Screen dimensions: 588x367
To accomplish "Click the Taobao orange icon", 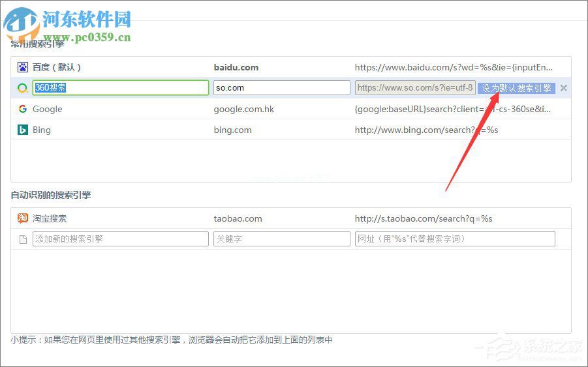I will [22, 218].
